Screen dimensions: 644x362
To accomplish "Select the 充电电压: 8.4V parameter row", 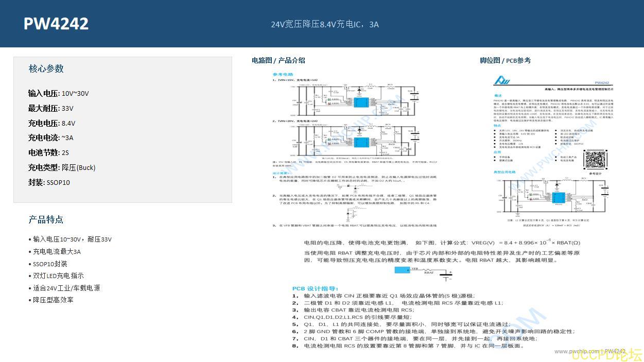I will pos(51,123).
